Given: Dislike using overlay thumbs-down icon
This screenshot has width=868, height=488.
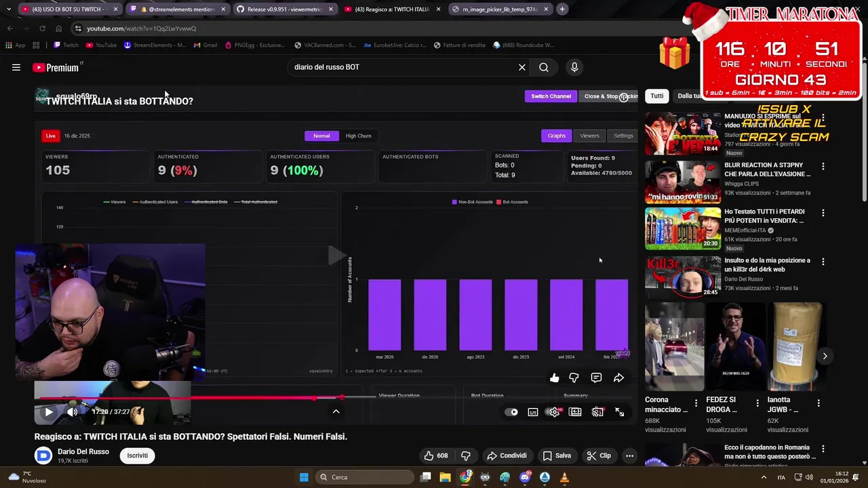Looking at the screenshot, I should coord(574,378).
